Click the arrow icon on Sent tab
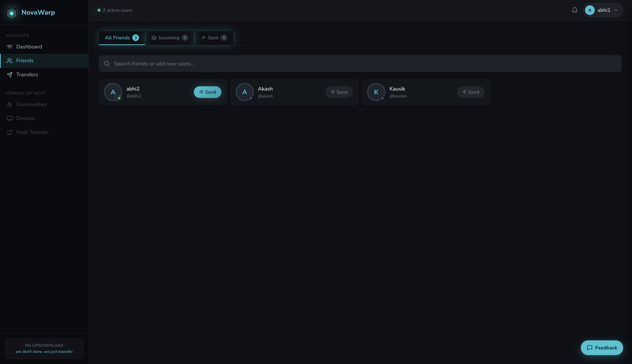This screenshot has width=632, height=364. 203,38
